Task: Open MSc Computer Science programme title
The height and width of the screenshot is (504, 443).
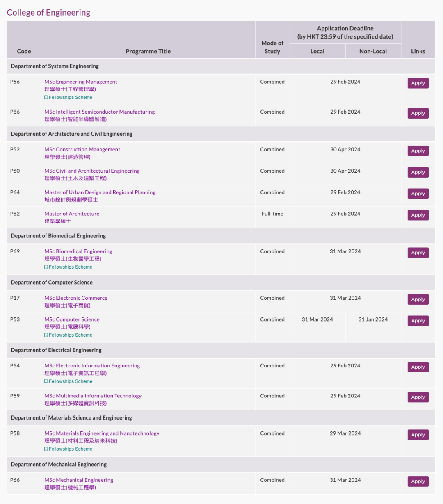Action: (72, 319)
